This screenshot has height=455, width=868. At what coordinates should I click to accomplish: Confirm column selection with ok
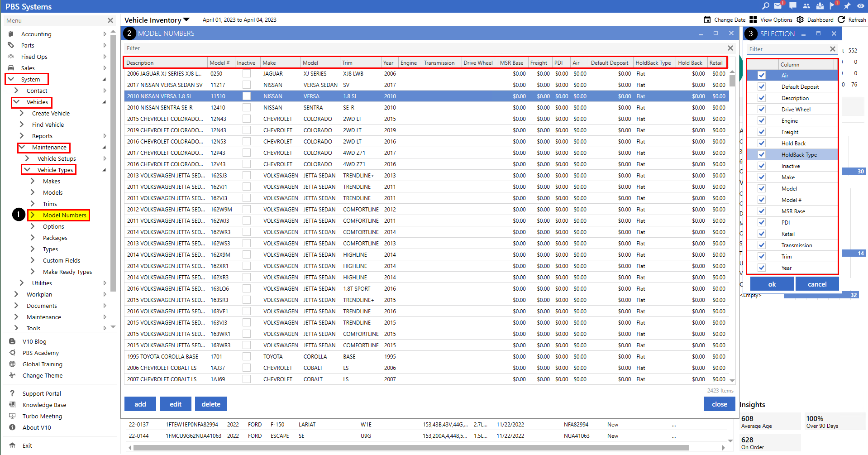click(x=772, y=284)
